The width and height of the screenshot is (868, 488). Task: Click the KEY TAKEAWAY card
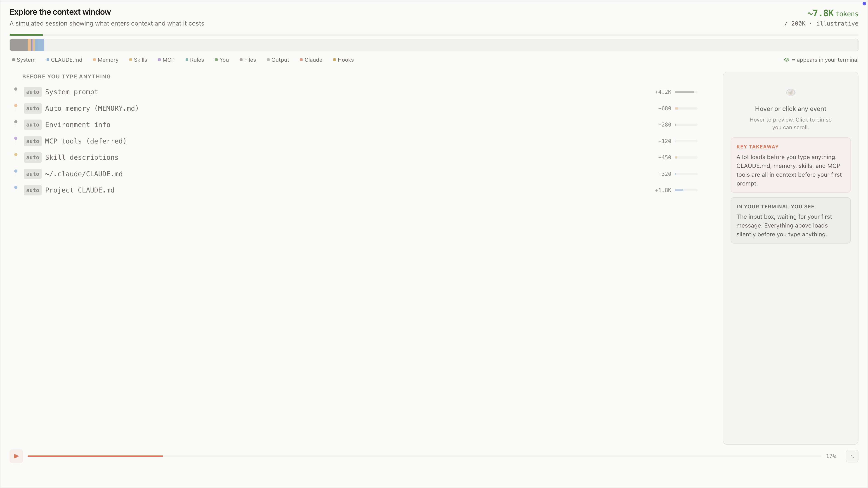[x=790, y=165]
